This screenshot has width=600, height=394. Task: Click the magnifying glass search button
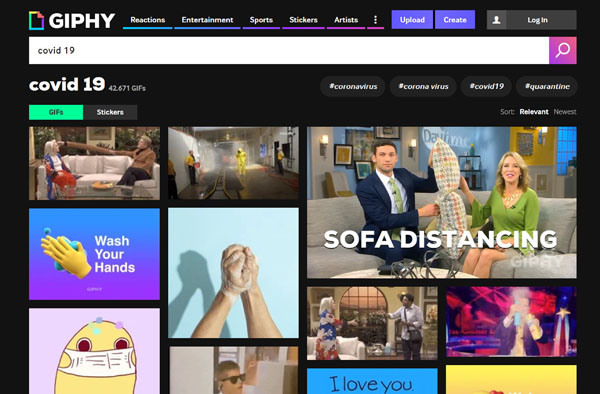point(562,50)
